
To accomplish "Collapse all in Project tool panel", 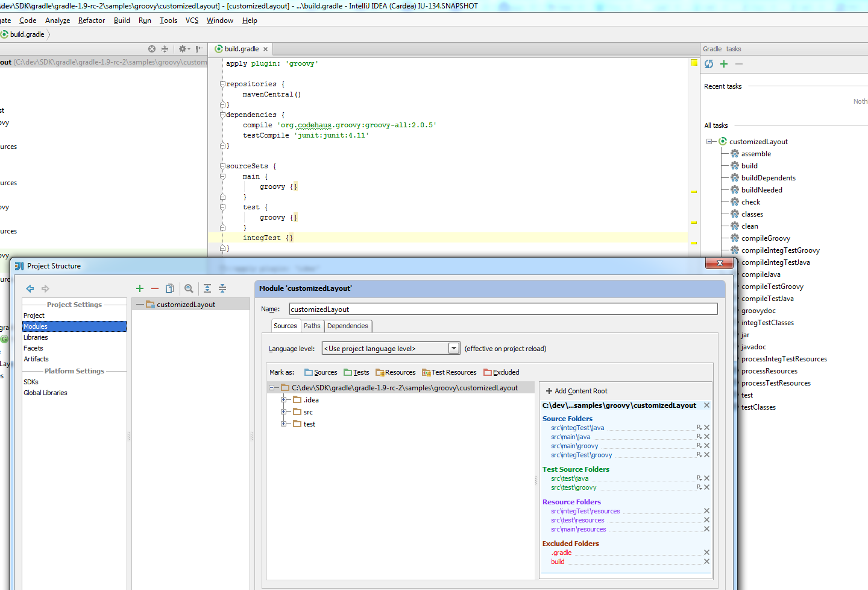I will point(165,49).
